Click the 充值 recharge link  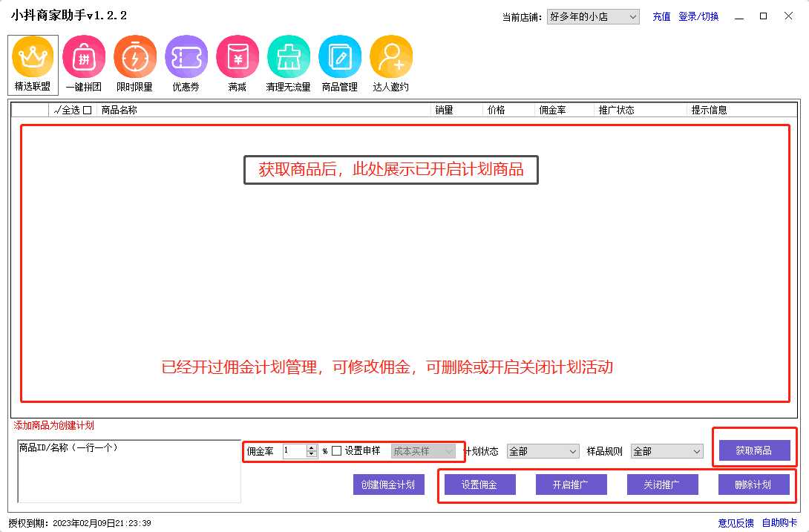661,16
